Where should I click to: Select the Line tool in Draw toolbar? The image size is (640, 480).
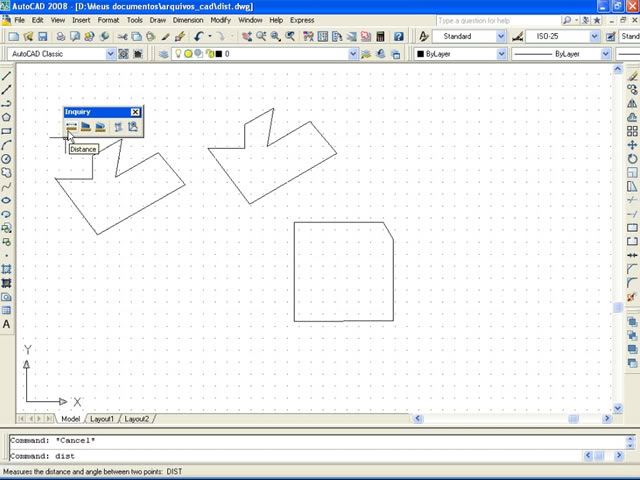pos(6,76)
